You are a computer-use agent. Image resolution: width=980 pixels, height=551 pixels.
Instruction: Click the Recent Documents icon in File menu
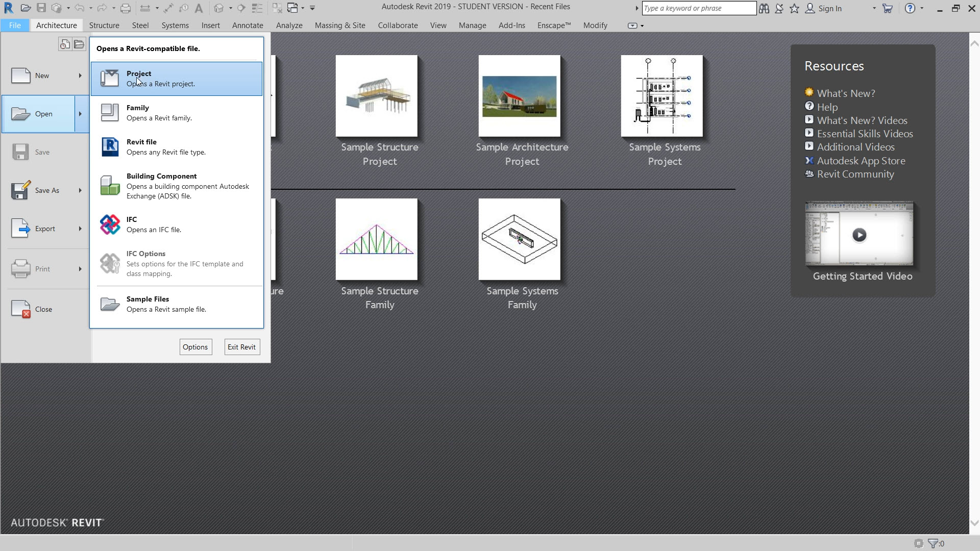click(x=64, y=44)
